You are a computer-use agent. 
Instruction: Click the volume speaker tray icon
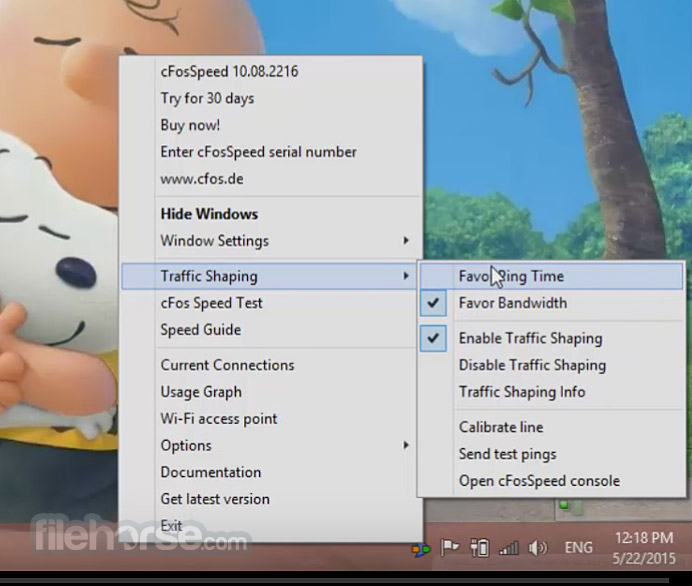coord(537,548)
